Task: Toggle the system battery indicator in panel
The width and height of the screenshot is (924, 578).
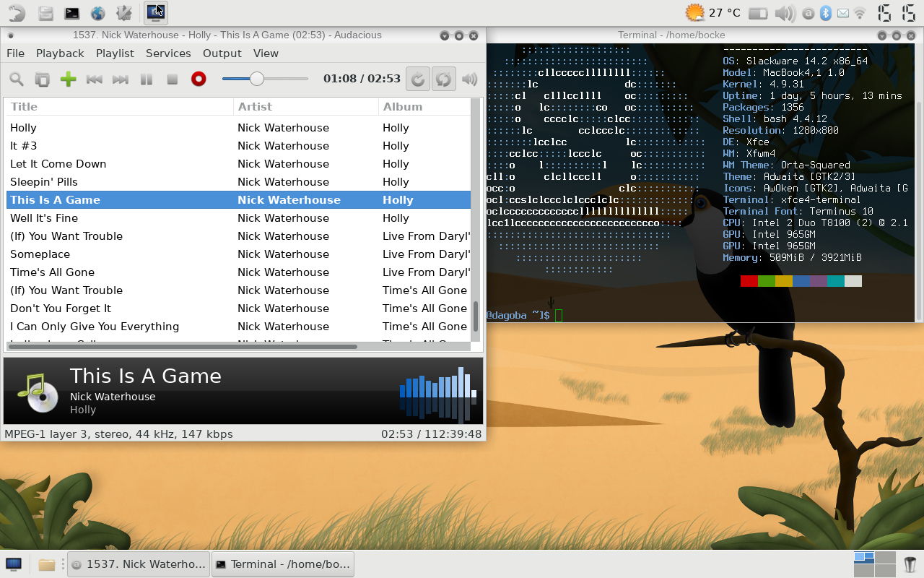Action: (758, 13)
